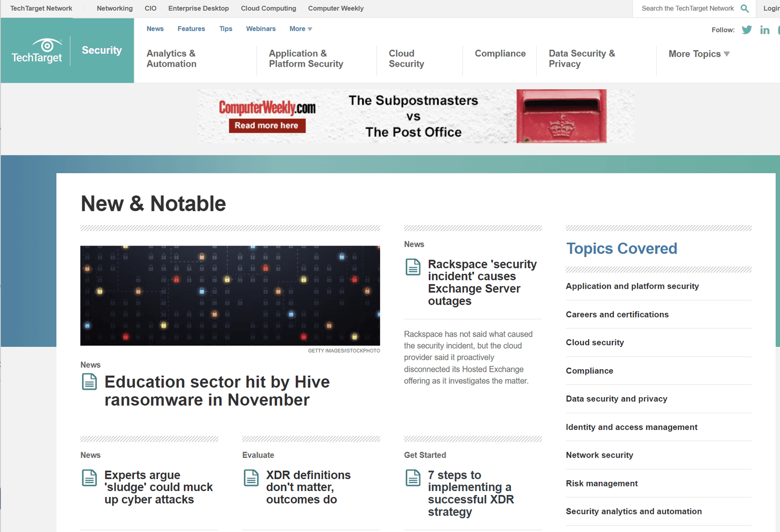Expand the More Topics dropdown

tap(699, 54)
